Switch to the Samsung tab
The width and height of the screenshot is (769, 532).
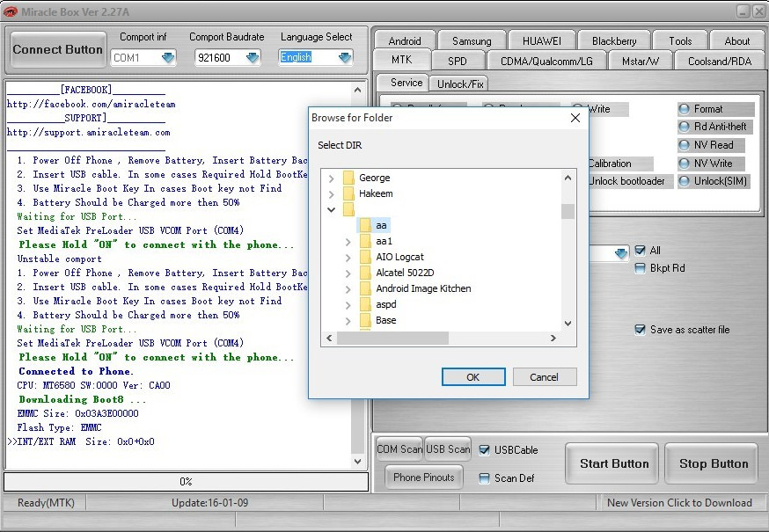pyautogui.click(x=472, y=40)
